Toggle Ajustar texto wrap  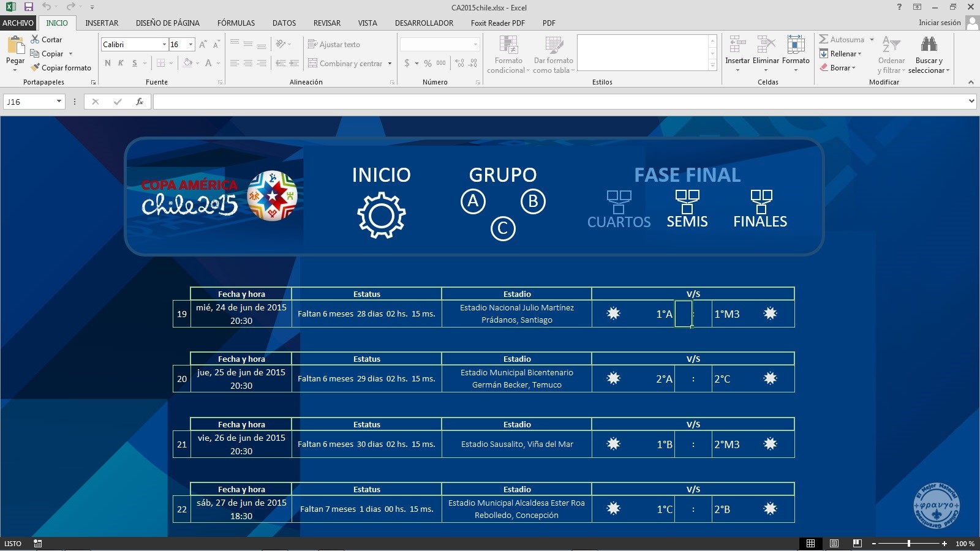click(334, 44)
